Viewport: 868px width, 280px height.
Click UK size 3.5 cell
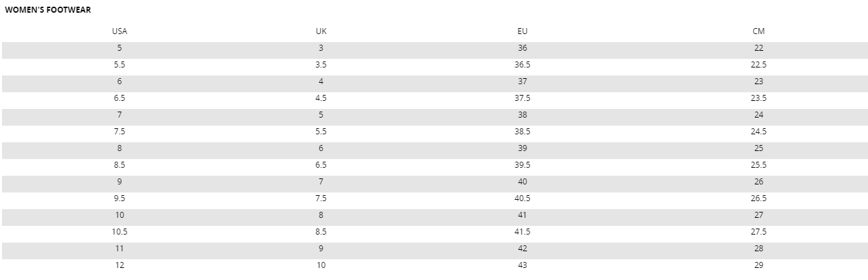(x=321, y=65)
